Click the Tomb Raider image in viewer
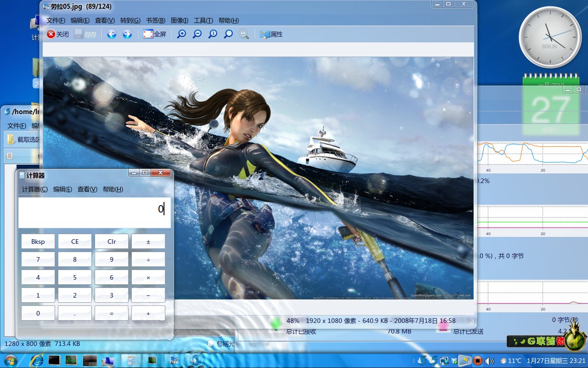This screenshot has width=588, height=368. pyautogui.click(x=258, y=178)
